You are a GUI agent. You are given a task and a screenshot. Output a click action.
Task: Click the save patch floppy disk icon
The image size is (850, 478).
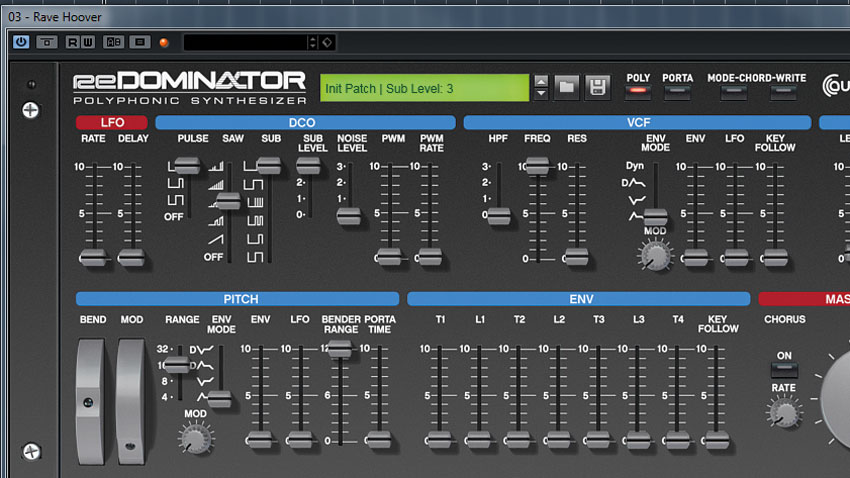597,87
